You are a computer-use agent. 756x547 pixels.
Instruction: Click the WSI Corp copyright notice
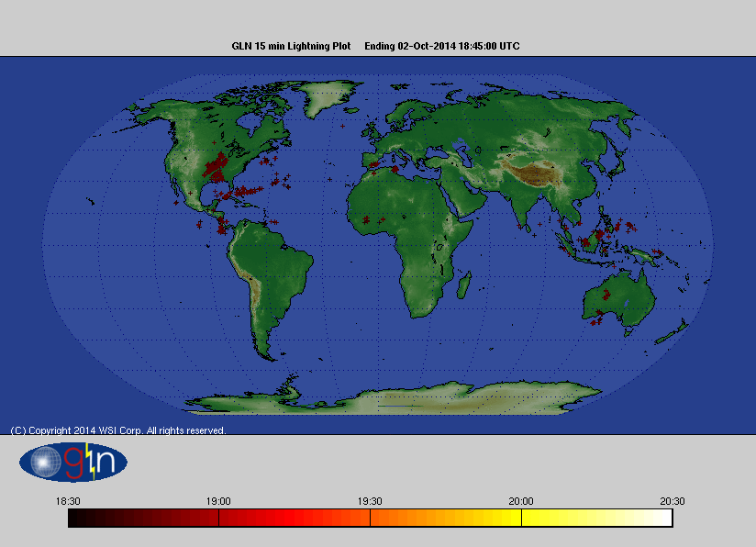(117, 430)
